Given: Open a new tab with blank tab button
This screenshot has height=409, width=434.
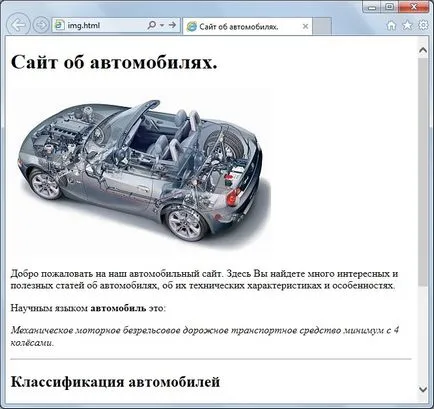Looking at the screenshot, I should [322, 26].
